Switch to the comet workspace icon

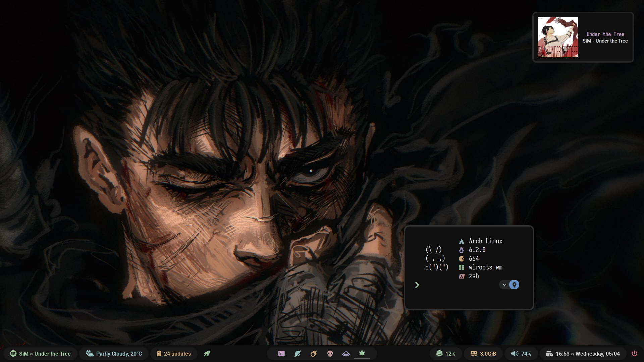(314, 354)
